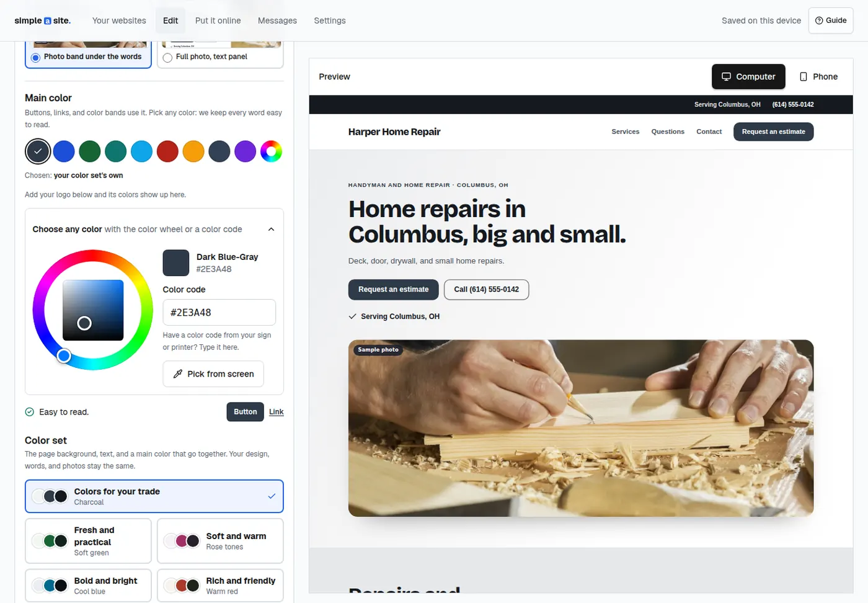Switch preview to Computer view

click(x=748, y=77)
